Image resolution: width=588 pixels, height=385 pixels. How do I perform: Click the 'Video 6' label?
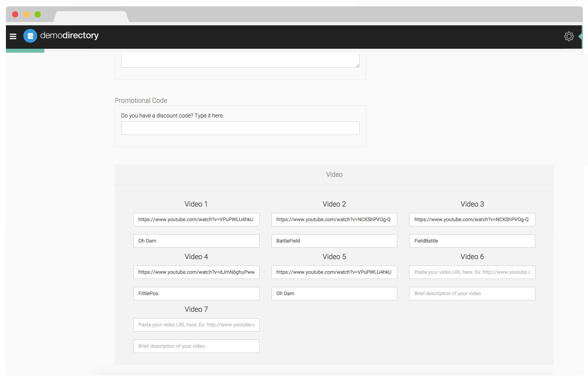coord(472,257)
